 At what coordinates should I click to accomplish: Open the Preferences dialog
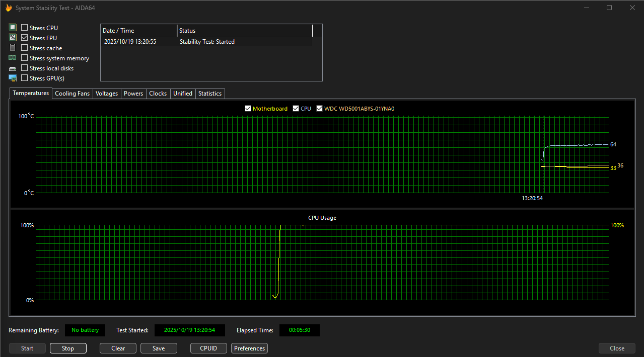click(249, 348)
